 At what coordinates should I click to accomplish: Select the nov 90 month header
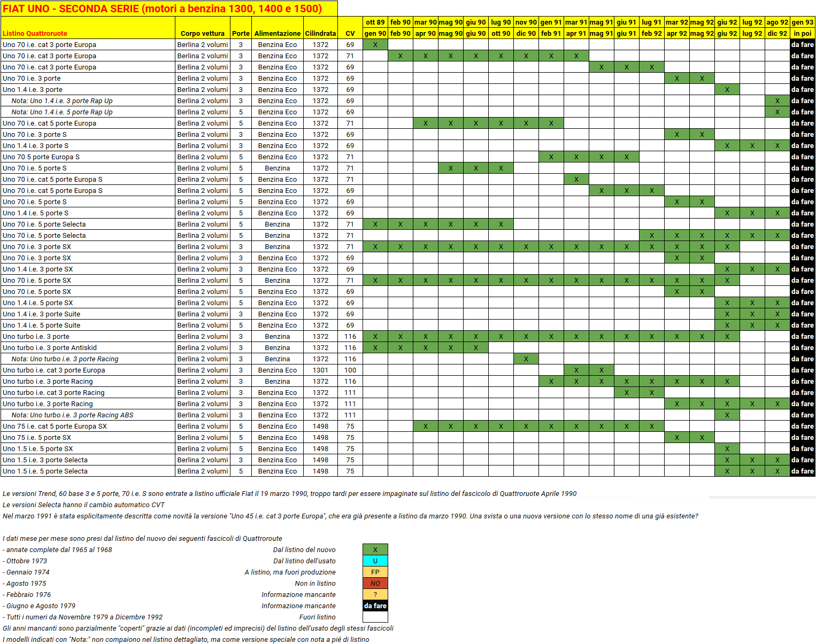(526, 22)
